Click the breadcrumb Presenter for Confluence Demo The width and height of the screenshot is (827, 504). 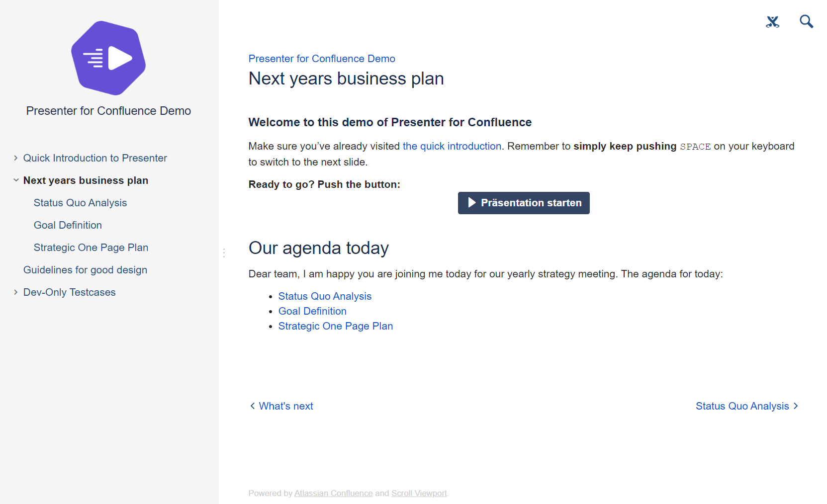coord(322,59)
